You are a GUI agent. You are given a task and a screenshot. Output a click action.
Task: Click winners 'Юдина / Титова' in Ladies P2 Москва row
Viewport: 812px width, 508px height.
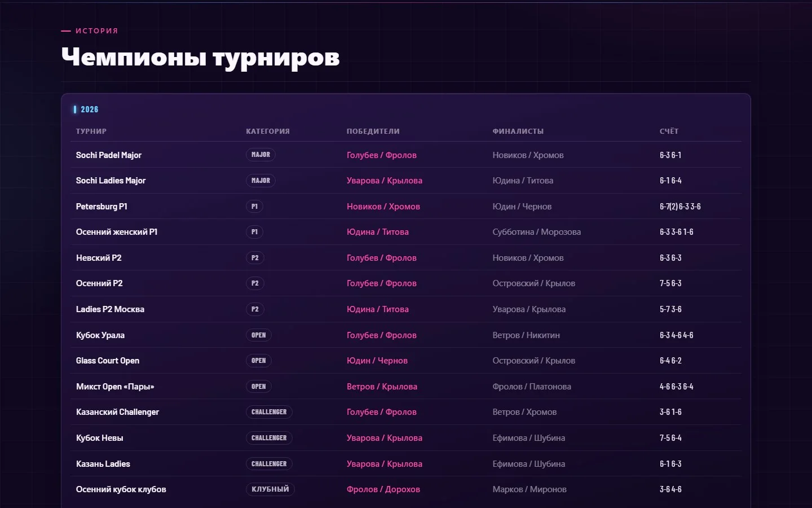pos(378,309)
